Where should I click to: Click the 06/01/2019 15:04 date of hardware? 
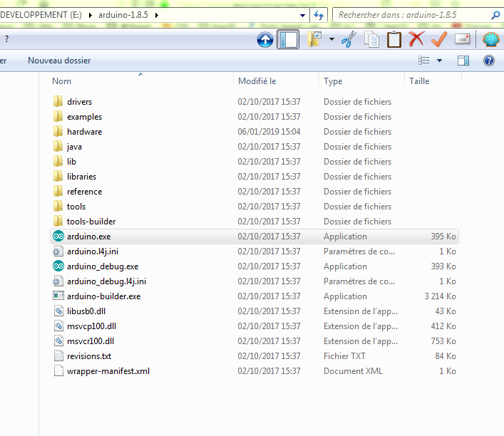pos(269,131)
